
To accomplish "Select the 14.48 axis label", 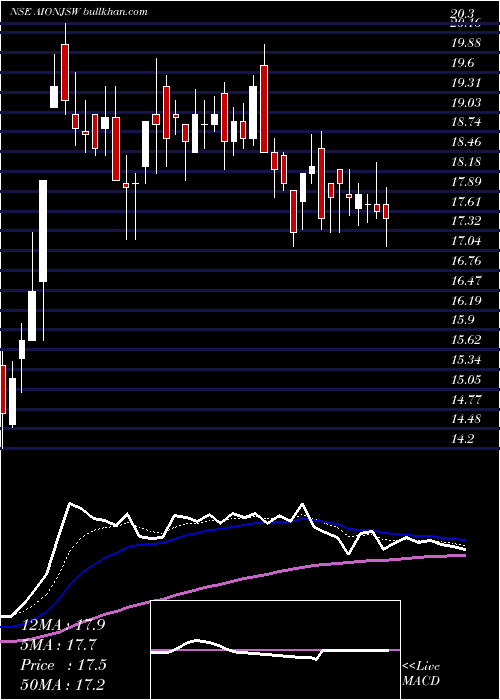I will tap(466, 419).
